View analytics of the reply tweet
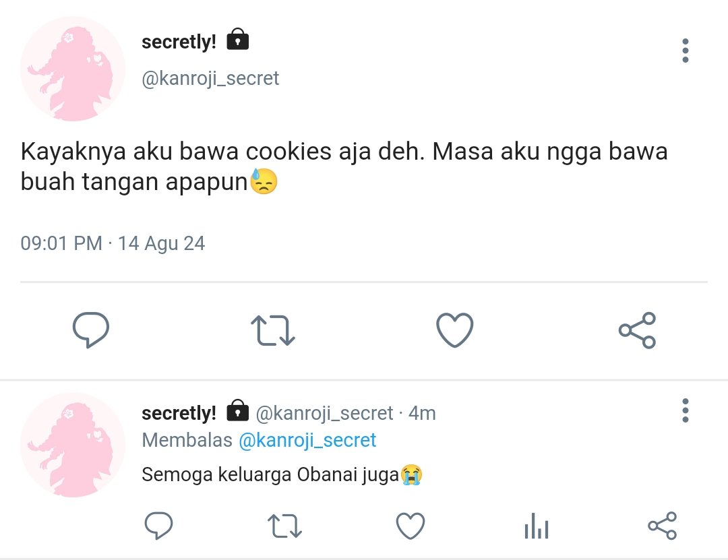The image size is (728, 560). (x=537, y=526)
